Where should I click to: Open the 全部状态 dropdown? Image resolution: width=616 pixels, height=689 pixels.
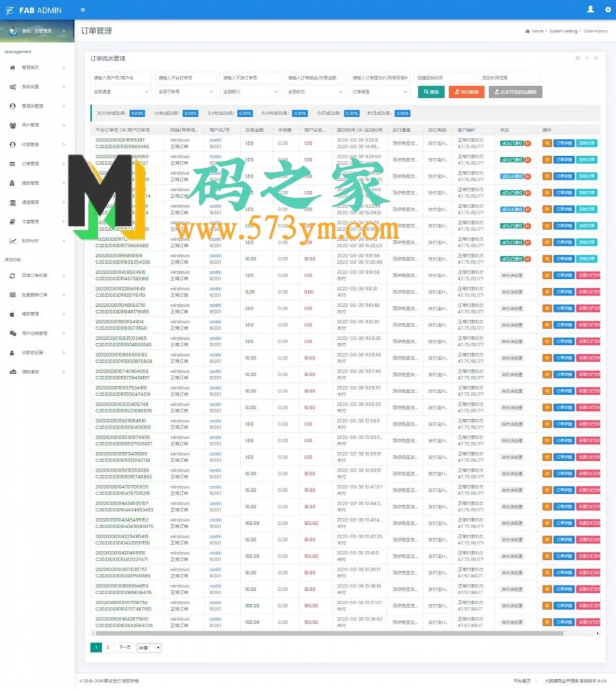click(315, 92)
